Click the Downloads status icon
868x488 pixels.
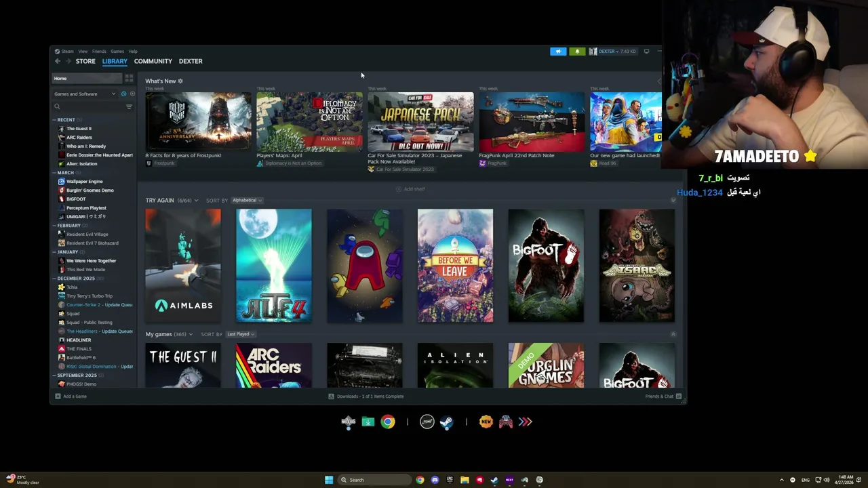[331, 396]
